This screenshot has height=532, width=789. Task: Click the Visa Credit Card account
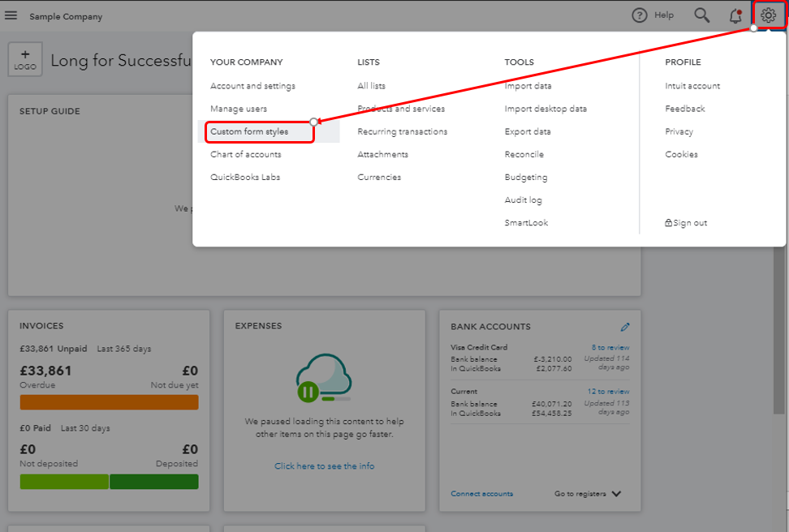point(479,347)
